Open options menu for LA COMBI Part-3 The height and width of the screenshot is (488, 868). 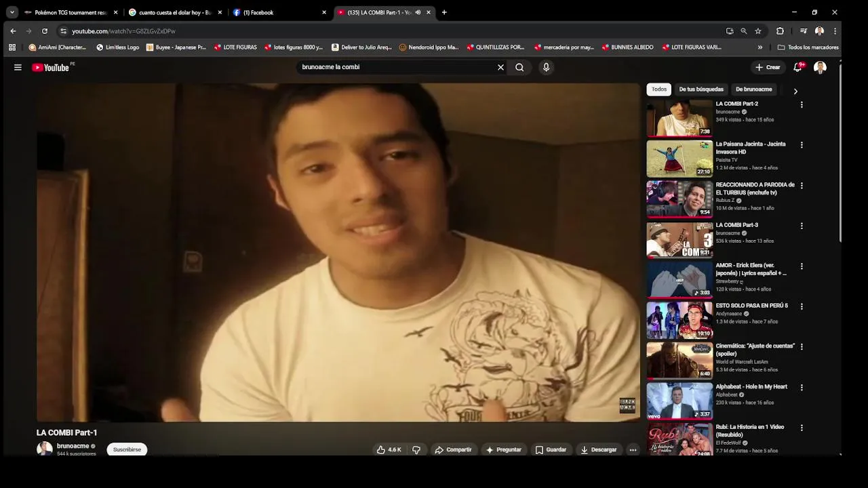tap(802, 226)
